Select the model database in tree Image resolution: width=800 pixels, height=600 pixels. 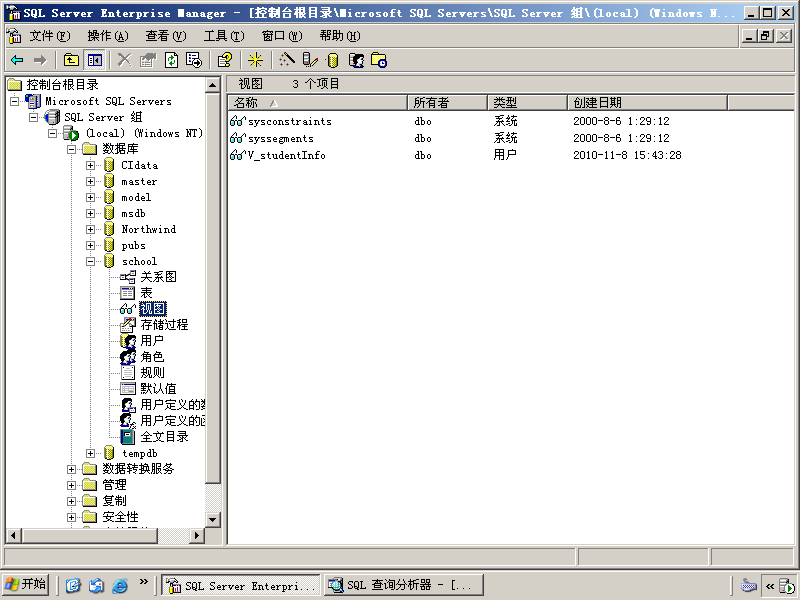pos(136,197)
